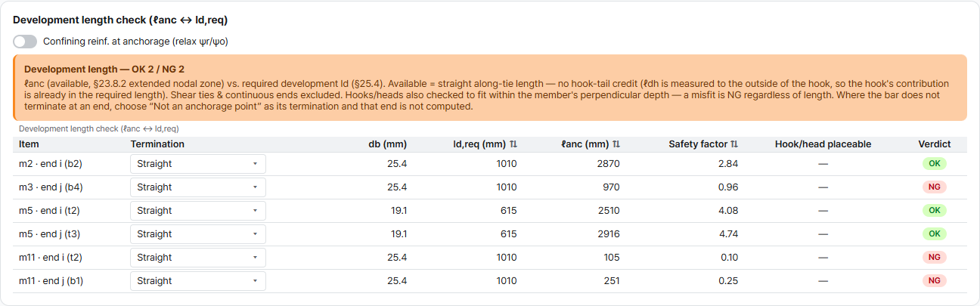
Task: Sort by Safety factor arrows icon
Action: tap(734, 144)
